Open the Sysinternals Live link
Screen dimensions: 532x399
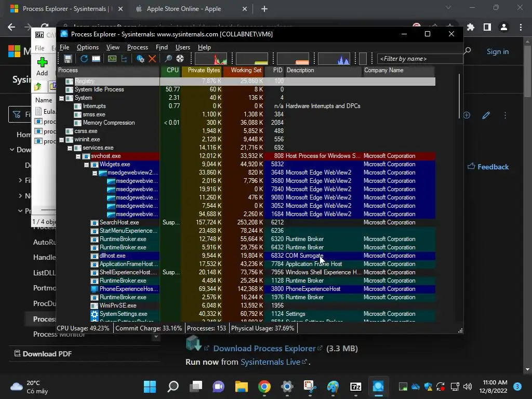point(270,362)
